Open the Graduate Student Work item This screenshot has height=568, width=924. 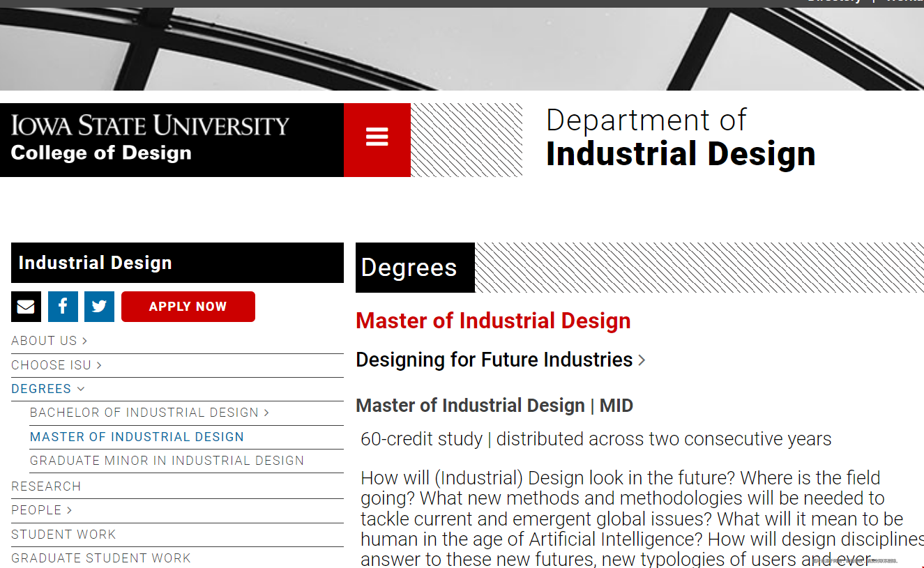tap(101, 558)
